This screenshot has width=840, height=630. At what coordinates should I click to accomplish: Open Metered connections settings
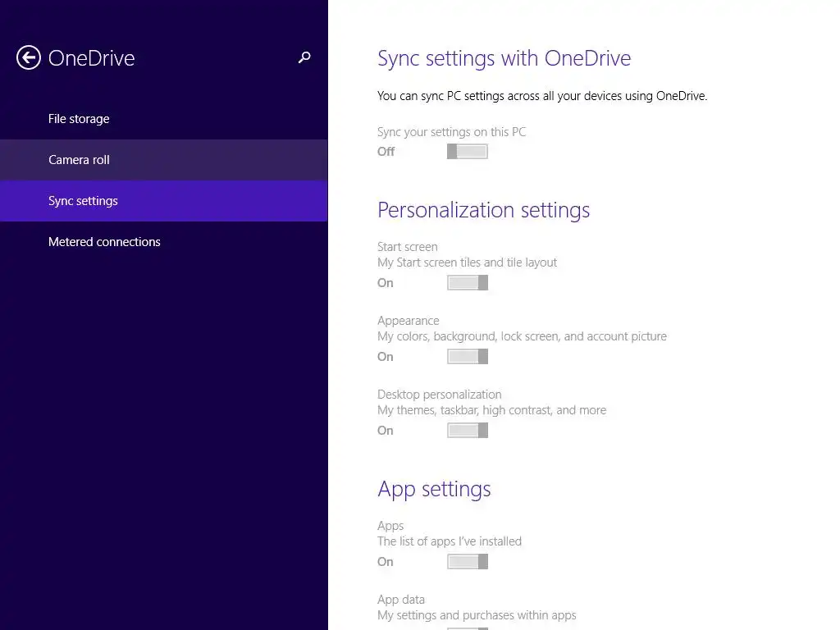click(164, 242)
